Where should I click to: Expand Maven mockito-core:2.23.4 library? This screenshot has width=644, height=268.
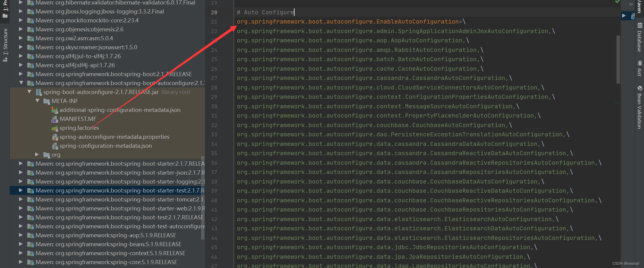pyautogui.click(x=21, y=20)
